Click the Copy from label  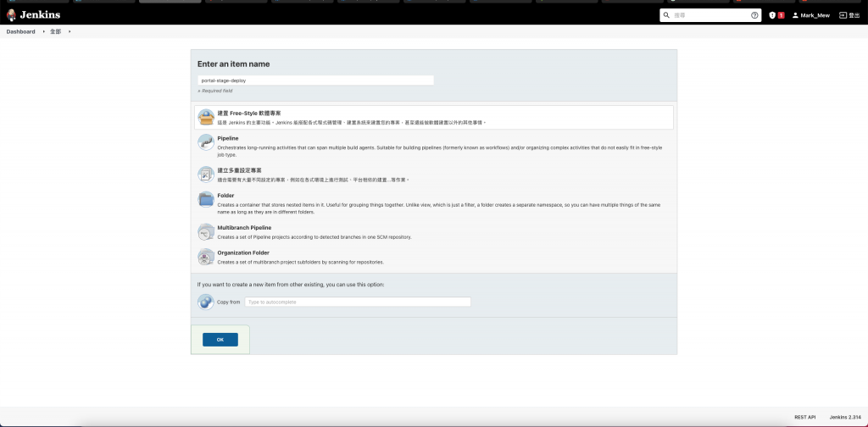pyautogui.click(x=229, y=302)
